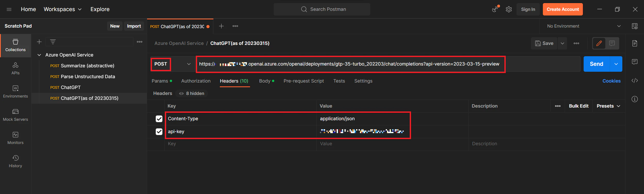Viewport: 644px width, 194px height.
Task: Click the filter collections icon
Action: (x=53, y=42)
